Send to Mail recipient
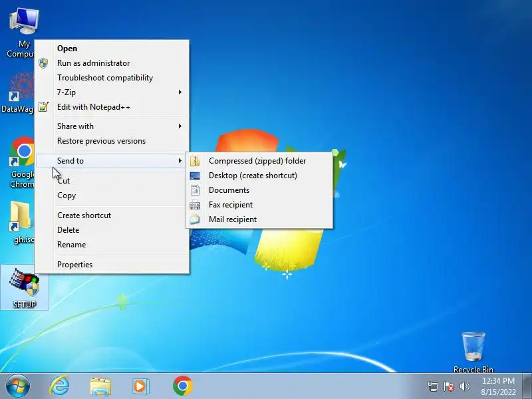This screenshot has height=399, width=532. pos(259,219)
